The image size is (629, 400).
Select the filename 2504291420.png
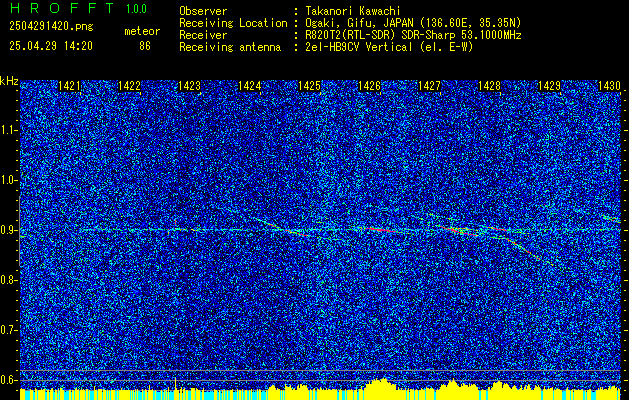(x=51, y=27)
